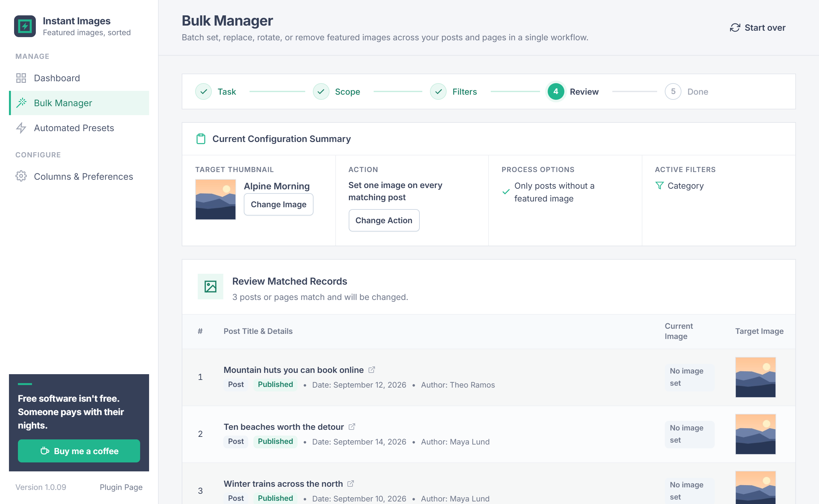Jump to the Filters step
The height and width of the screenshot is (504, 819).
[454, 92]
